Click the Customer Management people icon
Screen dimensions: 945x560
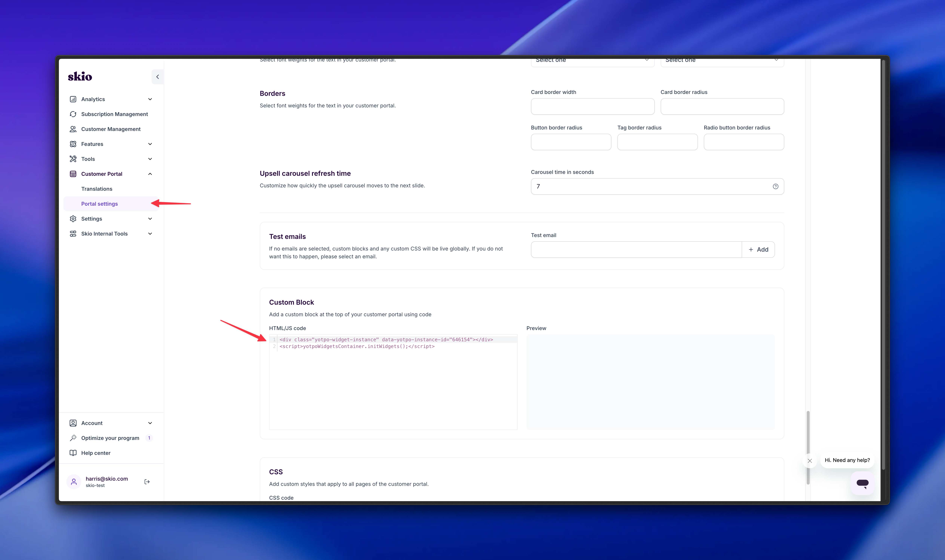pyautogui.click(x=73, y=129)
